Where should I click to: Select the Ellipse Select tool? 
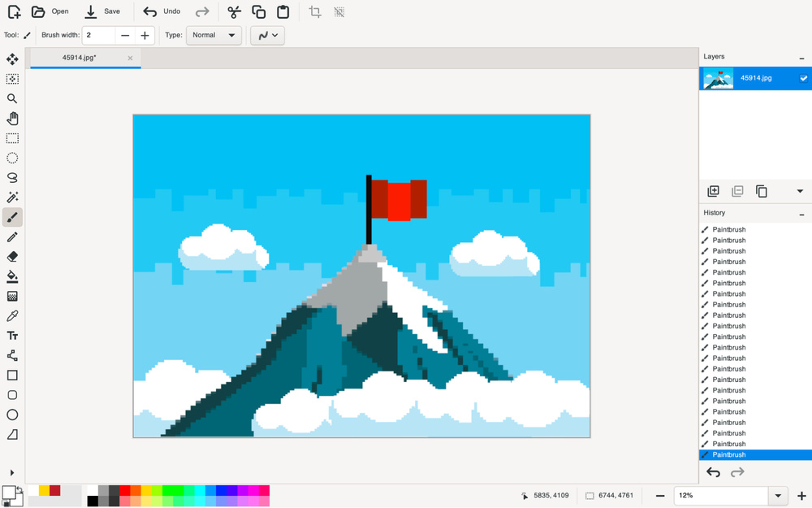tap(12, 158)
